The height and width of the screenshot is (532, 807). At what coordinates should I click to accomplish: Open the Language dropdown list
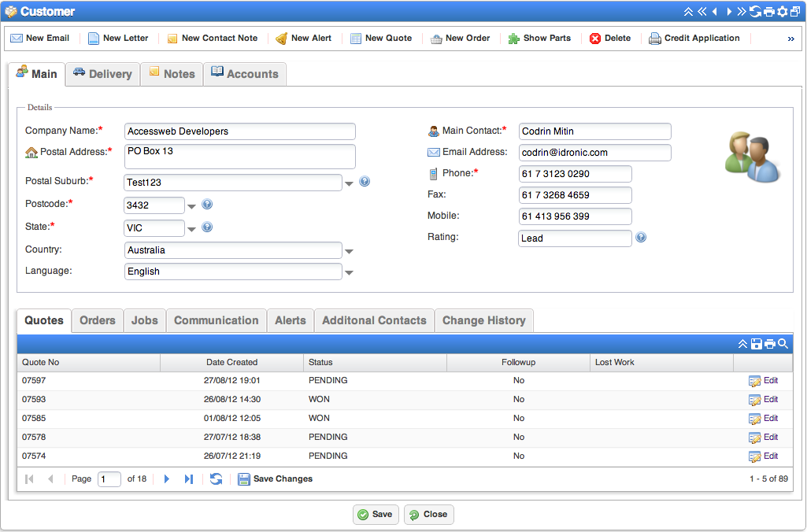(349, 273)
